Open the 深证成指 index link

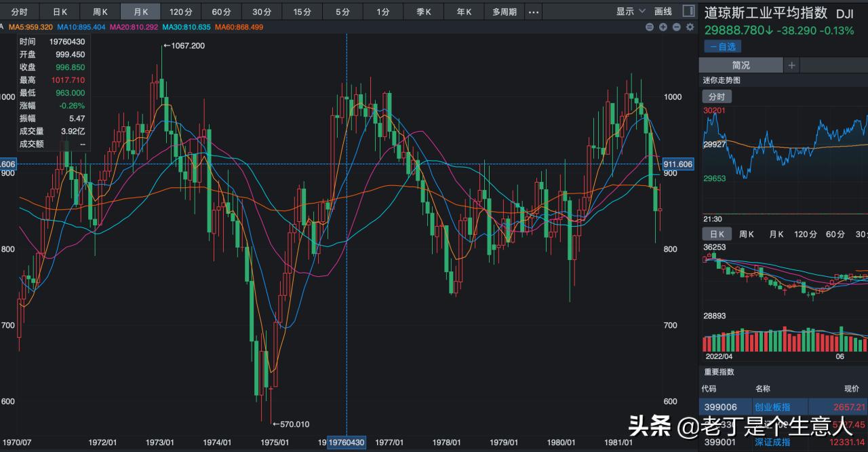tap(772, 442)
